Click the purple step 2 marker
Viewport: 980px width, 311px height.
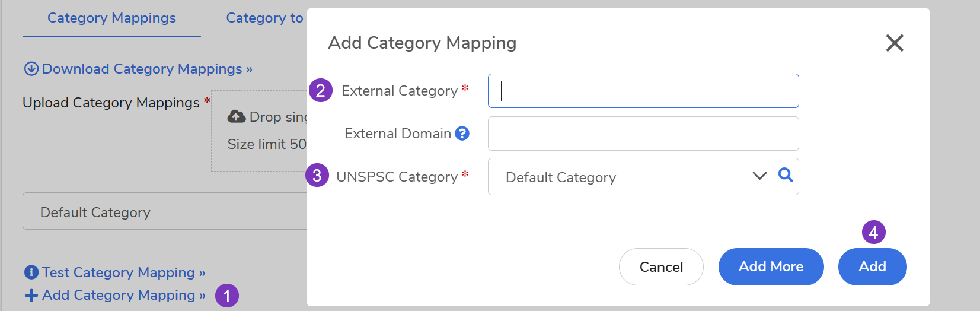coord(321,91)
